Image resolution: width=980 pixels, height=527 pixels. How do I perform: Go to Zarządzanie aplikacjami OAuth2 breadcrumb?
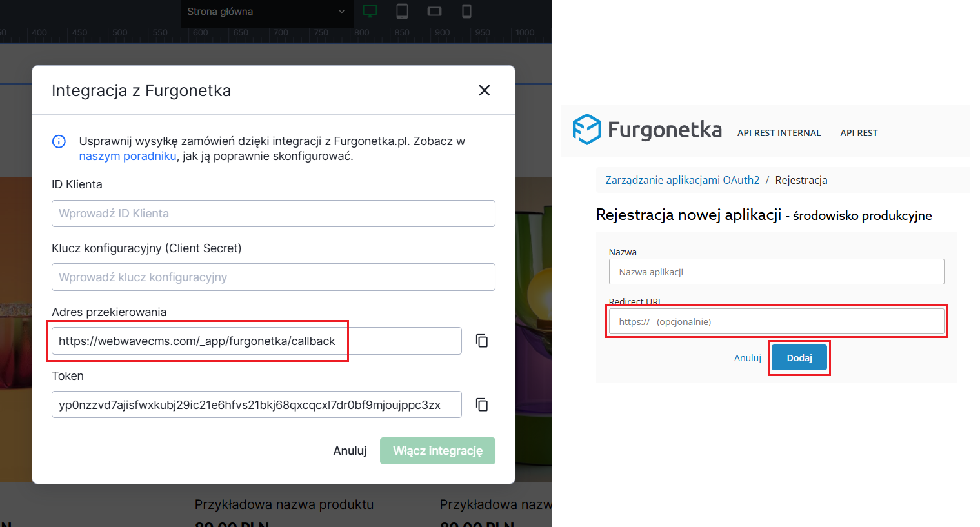(682, 180)
